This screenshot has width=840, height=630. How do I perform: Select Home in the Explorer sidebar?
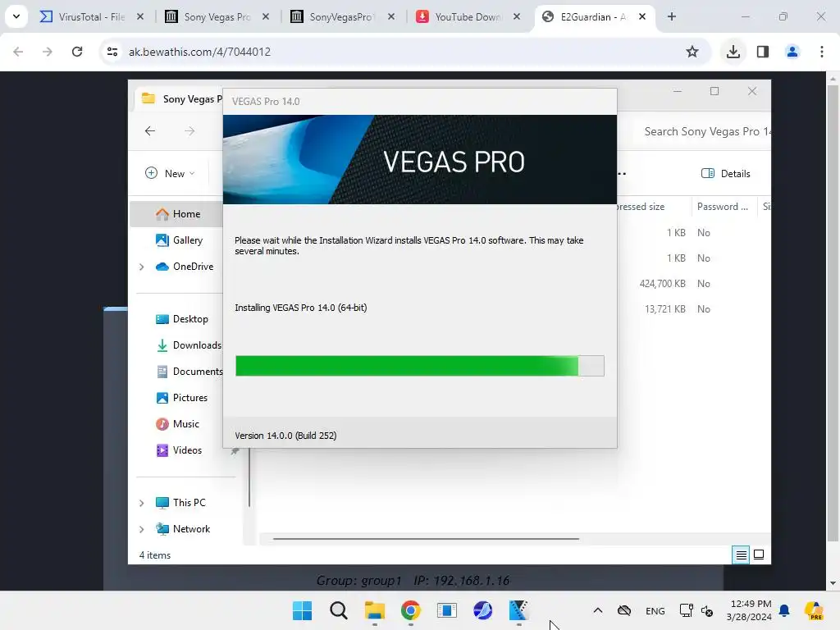178,214
